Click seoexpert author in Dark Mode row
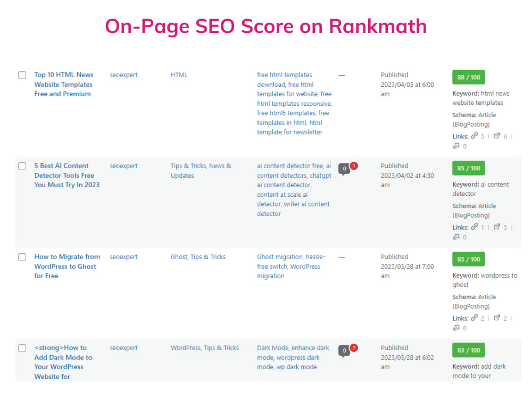Viewport: 532px width, 399px height. tap(123, 348)
